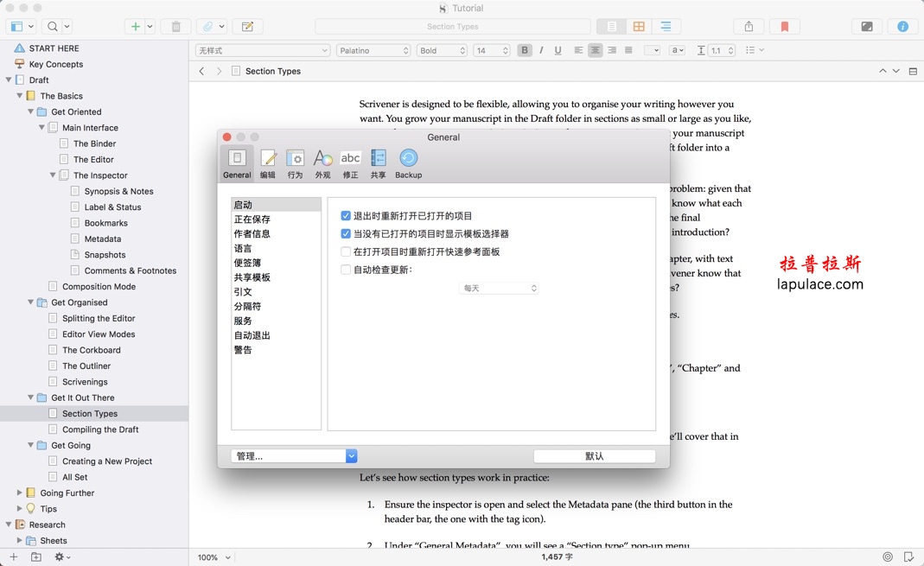The image size is (924, 566).
Task: Expand the Going Further folder
Action: pyautogui.click(x=19, y=493)
